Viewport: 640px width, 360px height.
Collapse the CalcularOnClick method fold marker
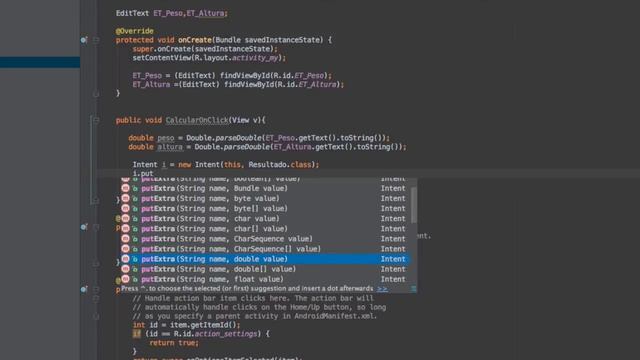[x=96, y=120]
